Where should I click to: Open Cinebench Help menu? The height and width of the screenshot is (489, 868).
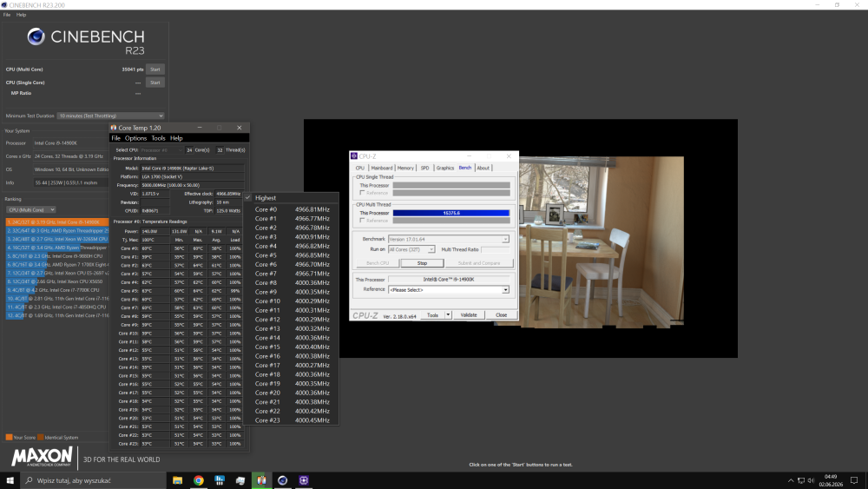tap(21, 15)
